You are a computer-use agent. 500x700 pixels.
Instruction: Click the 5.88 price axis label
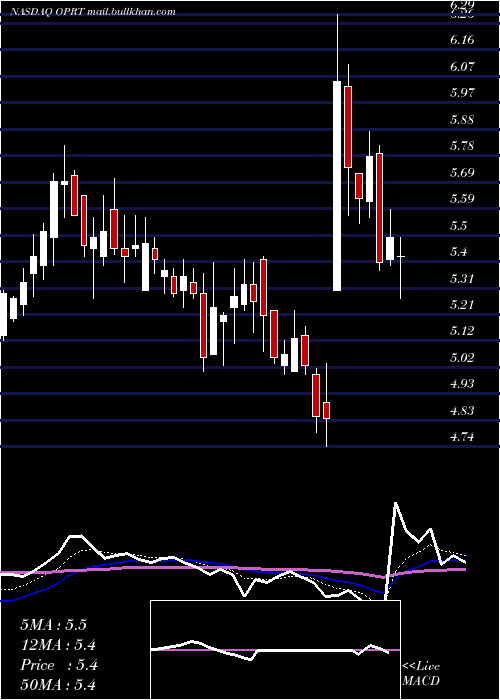[462, 120]
